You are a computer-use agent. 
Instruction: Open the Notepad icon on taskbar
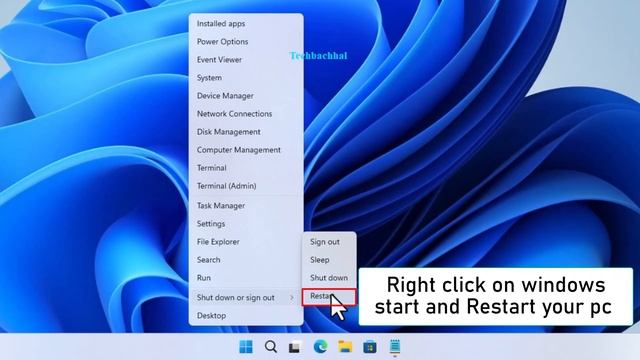click(395, 347)
